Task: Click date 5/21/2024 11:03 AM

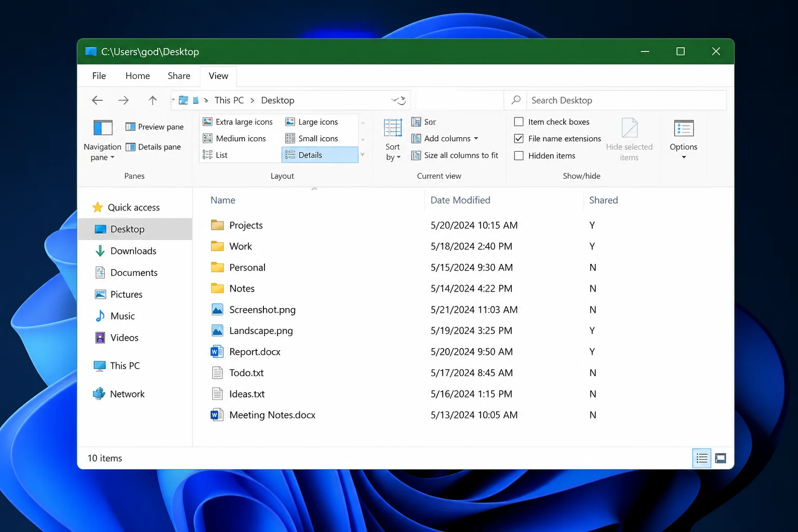Action: click(x=474, y=310)
